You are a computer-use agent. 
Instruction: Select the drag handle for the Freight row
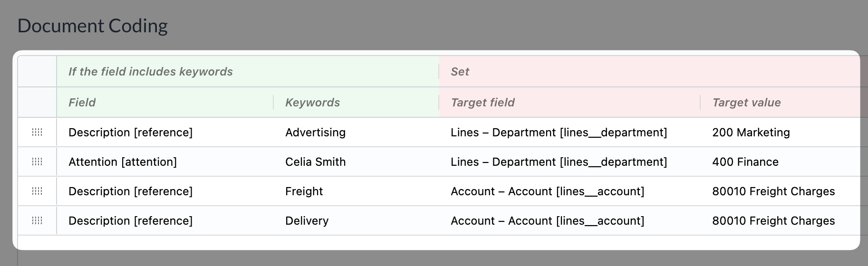click(x=37, y=191)
